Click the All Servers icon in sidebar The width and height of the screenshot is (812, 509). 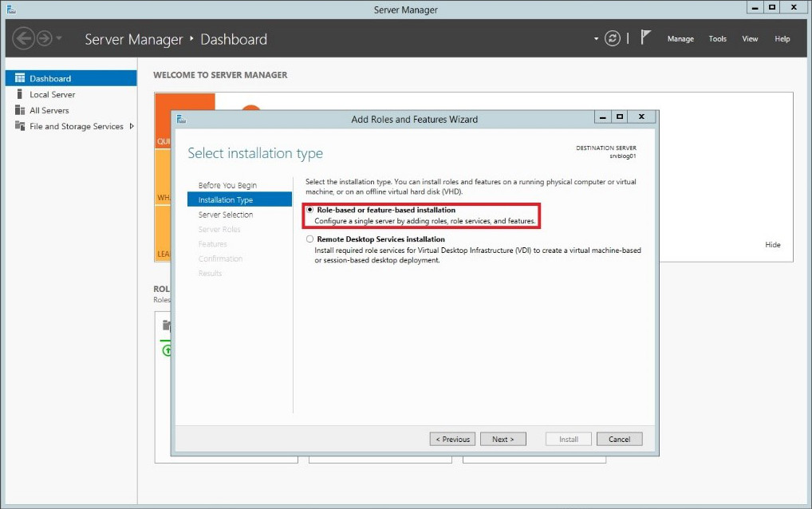pyautogui.click(x=20, y=110)
